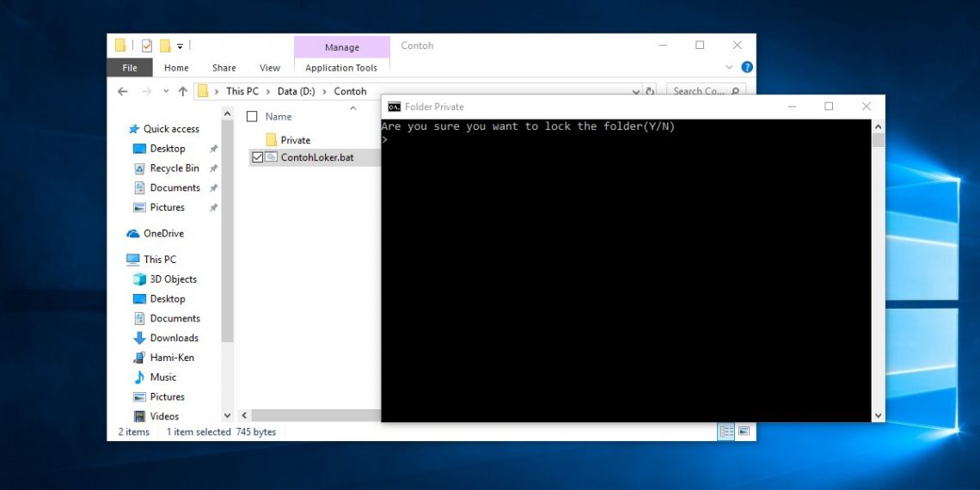
Task: Expand the chevron after Data (D:) in address bar
Action: coord(325,91)
